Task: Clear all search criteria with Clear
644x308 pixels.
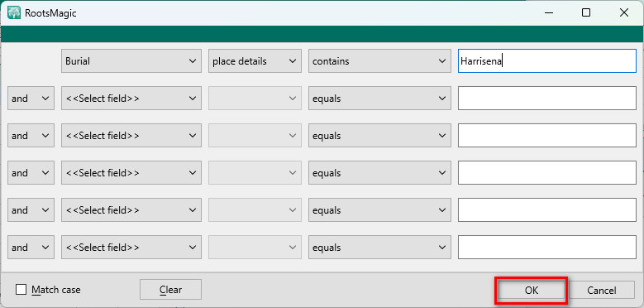Action: (x=170, y=290)
